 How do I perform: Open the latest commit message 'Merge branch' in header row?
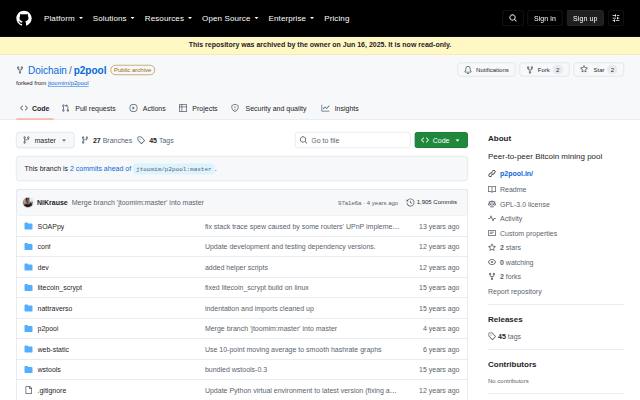(x=138, y=202)
